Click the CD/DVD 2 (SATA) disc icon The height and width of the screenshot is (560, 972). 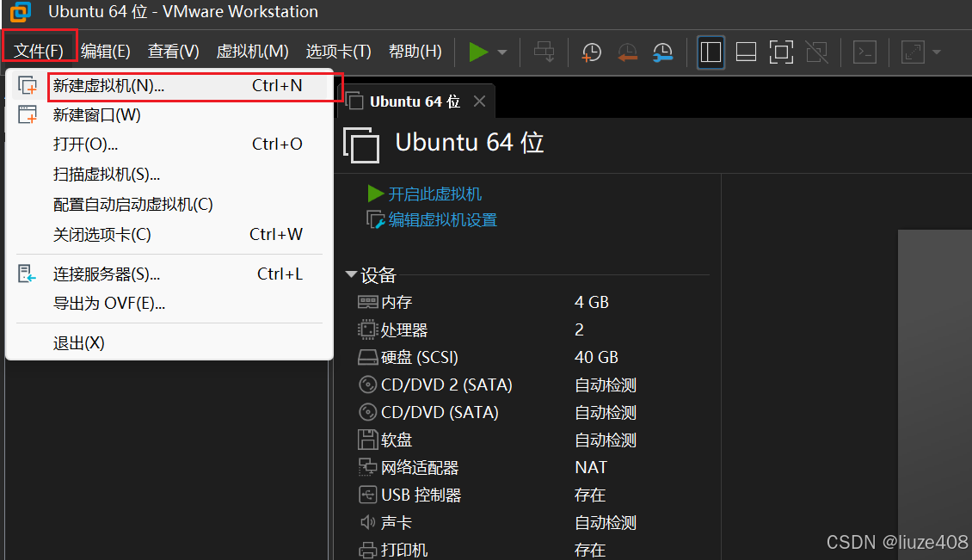click(367, 385)
